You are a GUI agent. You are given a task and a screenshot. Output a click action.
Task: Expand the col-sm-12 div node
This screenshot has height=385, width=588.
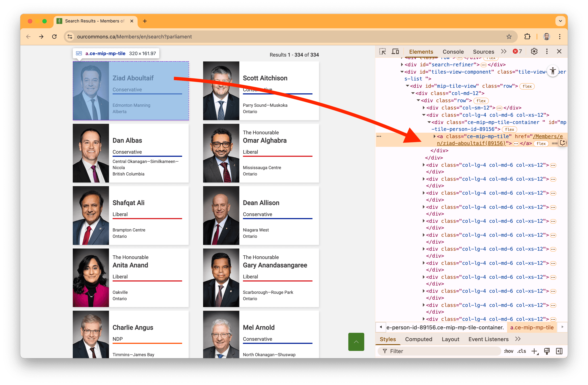click(424, 108)
